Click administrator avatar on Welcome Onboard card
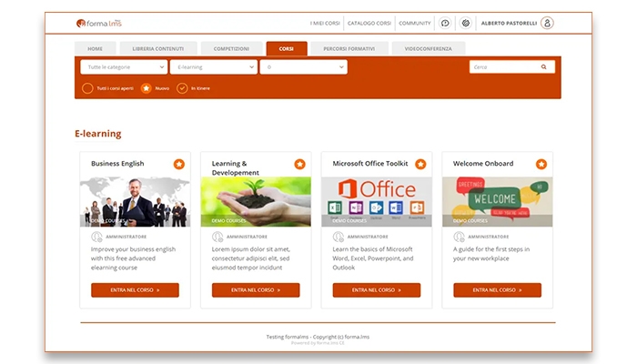 click(459, 237)
